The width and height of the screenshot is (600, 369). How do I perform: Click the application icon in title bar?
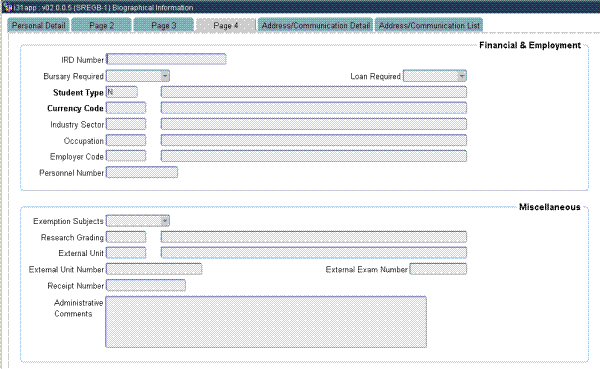8,7
